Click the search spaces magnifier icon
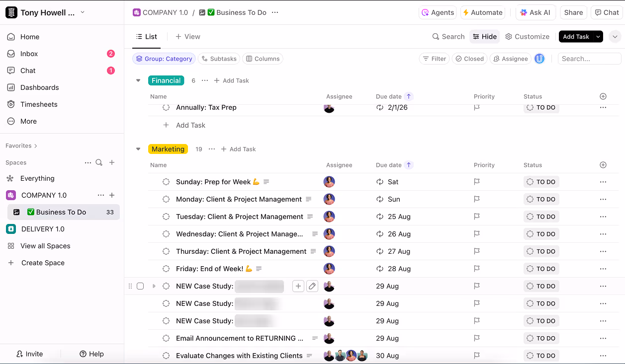The width and height of the screenshot is (625, 364). pyautogui.click(x=99, y=162)
